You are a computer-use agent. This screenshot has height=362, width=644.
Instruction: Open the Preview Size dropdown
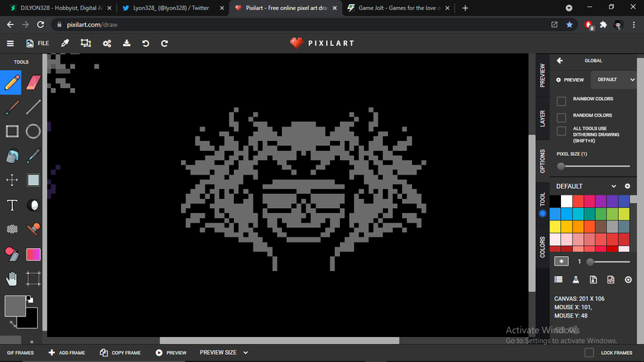click(224, 353)
